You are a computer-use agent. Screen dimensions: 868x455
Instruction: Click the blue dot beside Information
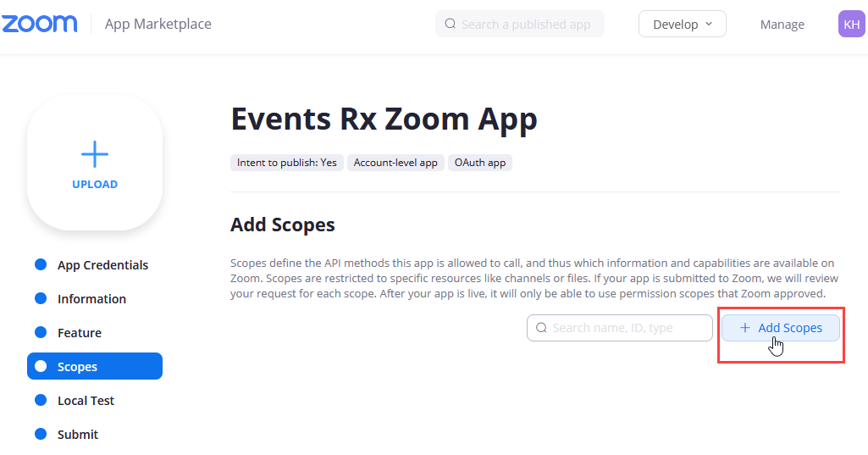coord(41,299)
